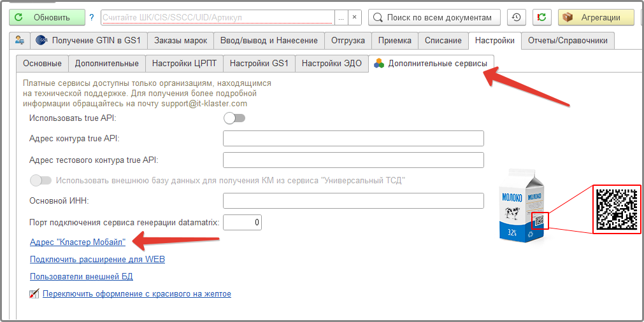Switch to Получение GTIN в GS1 tab
Viewport: 644px width, 322px height.
coord(89,41)
